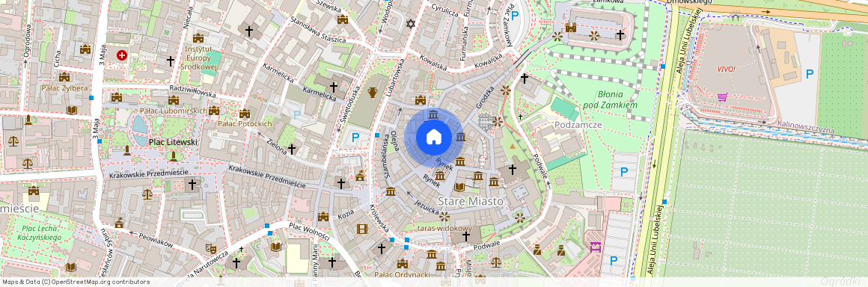This screenshot has height=287, width=868.
Task: Click the parking icon at Plac Zamkowy
Action: [515, 16]
